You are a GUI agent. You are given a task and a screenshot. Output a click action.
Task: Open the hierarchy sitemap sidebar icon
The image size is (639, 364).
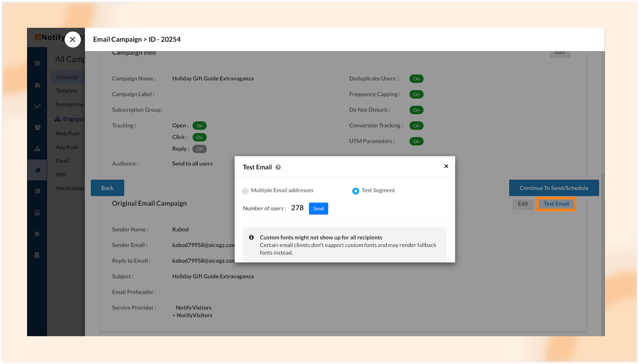38,148
